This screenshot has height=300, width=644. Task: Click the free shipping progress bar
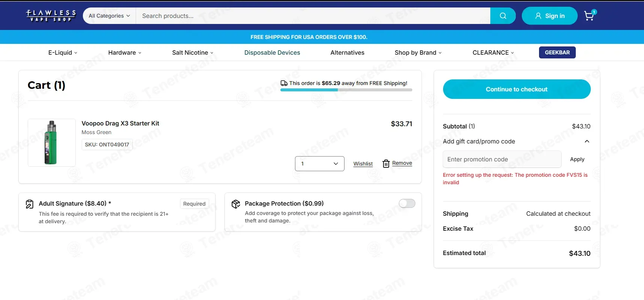pyautogui.click(x=346, y=90)
